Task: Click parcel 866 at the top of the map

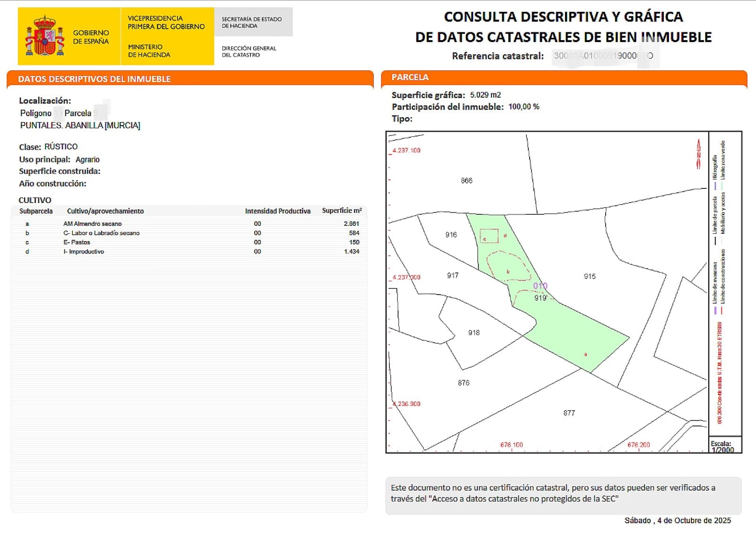Action: (467, 179)
